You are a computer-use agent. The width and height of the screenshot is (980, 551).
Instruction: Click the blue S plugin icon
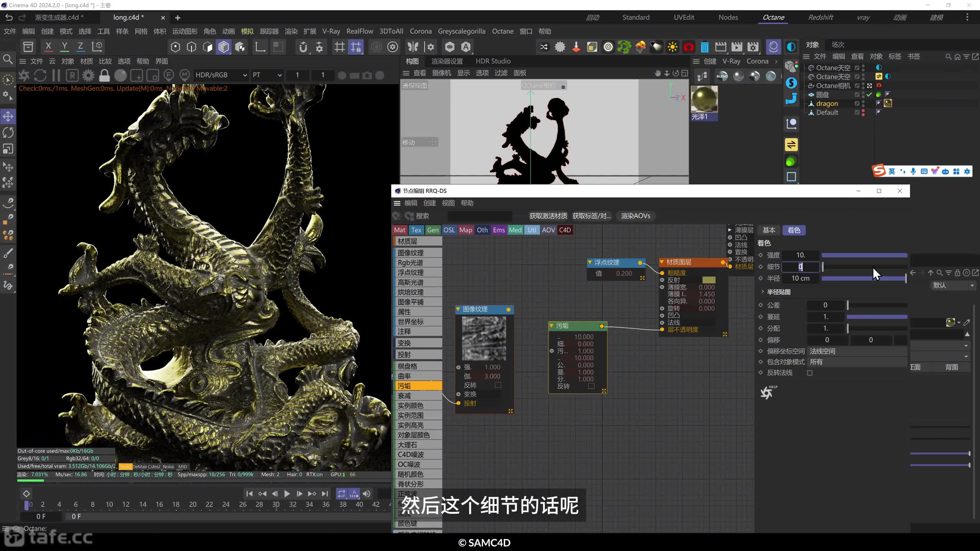[x=791, y=83]
